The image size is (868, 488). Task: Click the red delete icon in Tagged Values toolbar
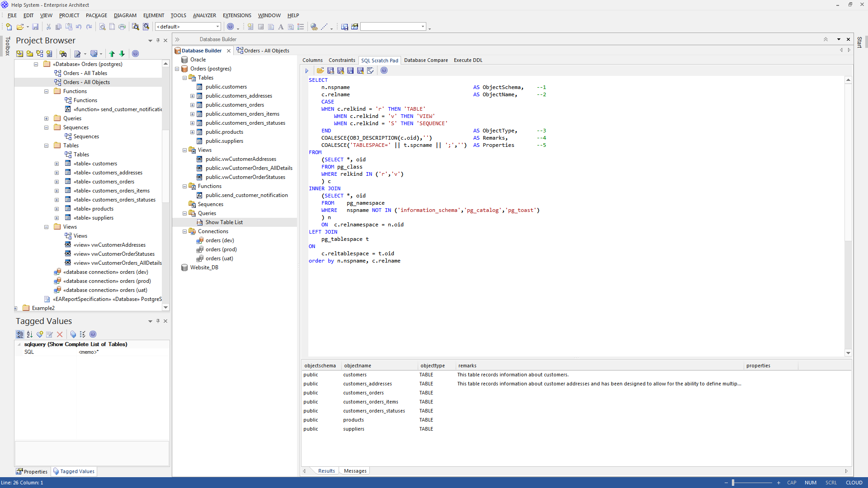pos(60,334)
